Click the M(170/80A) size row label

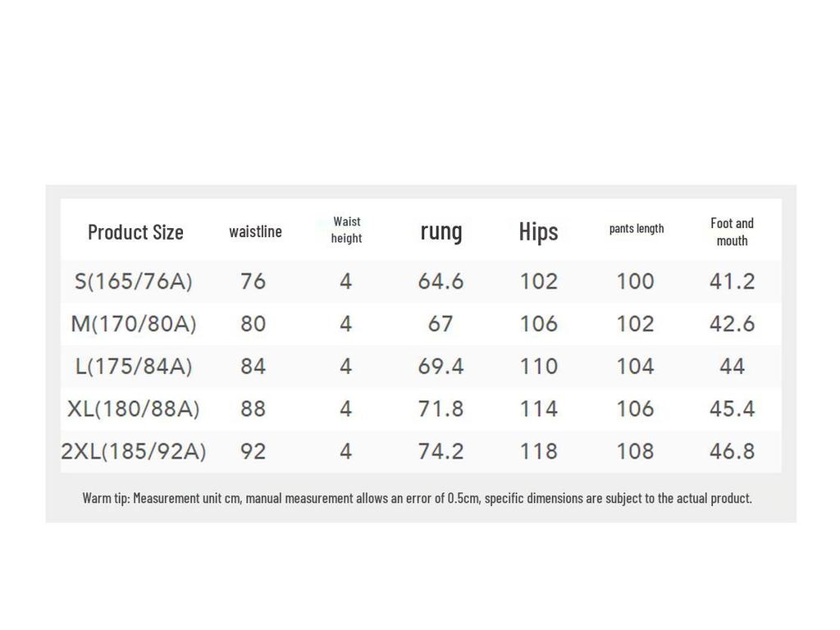click(134, 324)
